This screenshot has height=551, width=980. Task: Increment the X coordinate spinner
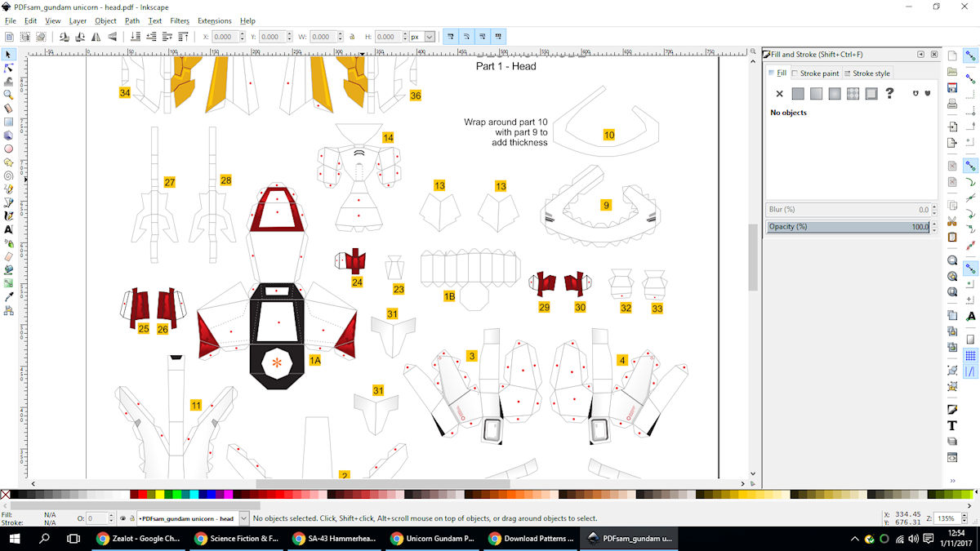tap(242, 34)
